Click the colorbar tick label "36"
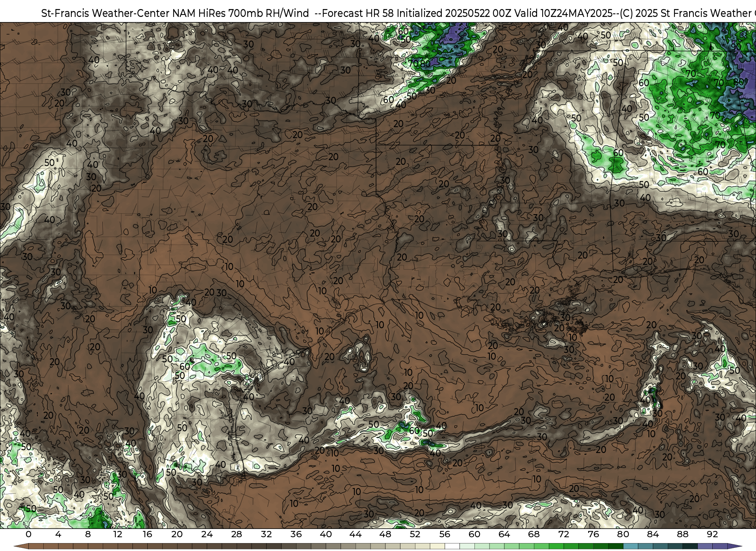This screenshot has height=551, width=756. [x=296, y=534]
